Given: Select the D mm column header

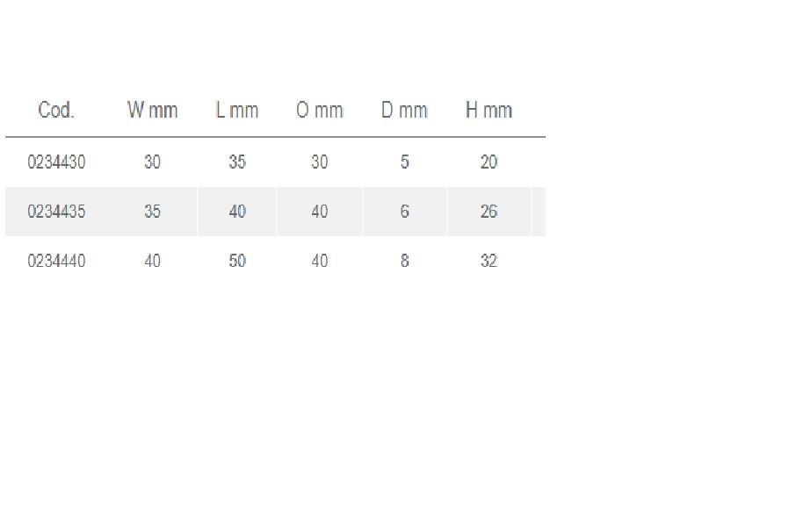Looking at the screenshot, I should pos(404,111).
